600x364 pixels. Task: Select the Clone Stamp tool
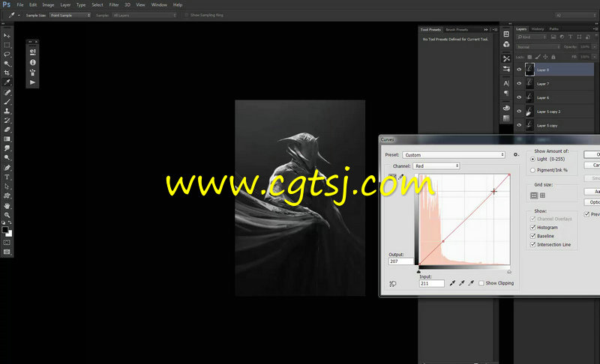tap(7, 111)
